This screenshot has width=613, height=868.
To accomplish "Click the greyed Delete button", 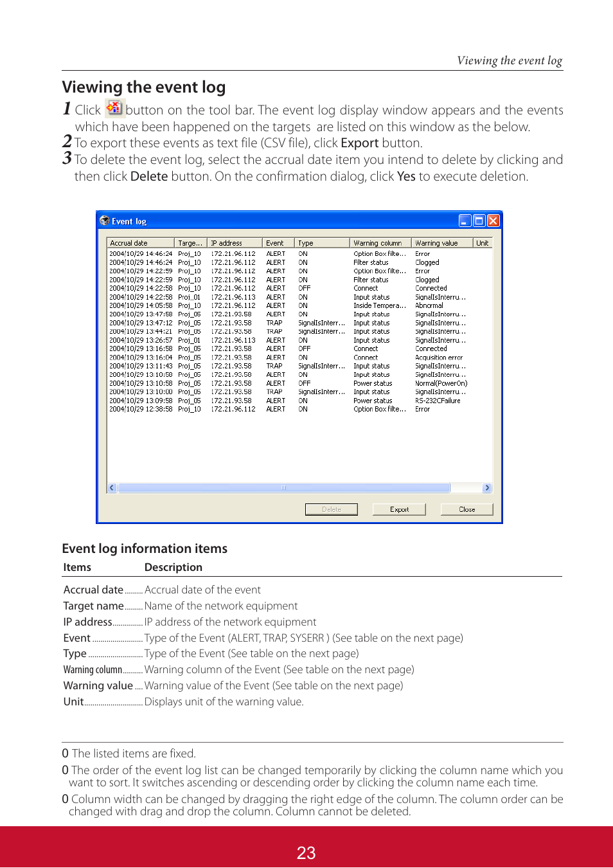I will [332, 509].
